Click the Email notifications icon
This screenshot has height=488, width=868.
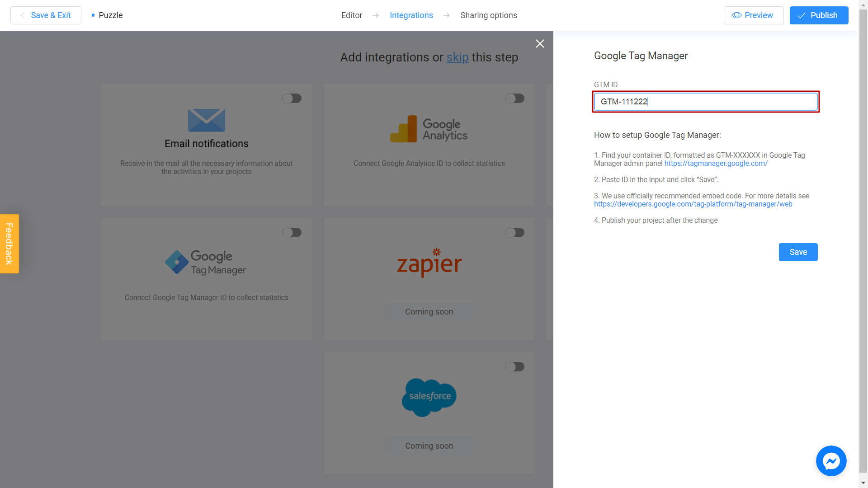(x=206, y=120)
